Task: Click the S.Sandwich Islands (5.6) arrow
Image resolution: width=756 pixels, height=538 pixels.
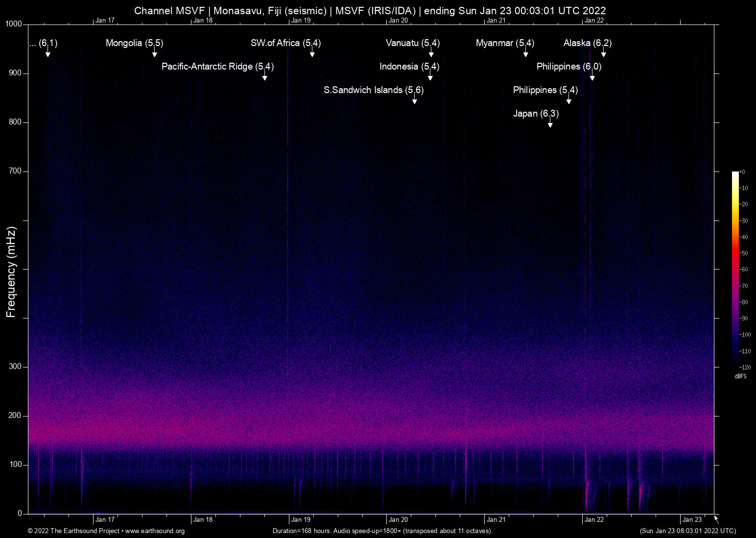Action: [x=414, y=101]
